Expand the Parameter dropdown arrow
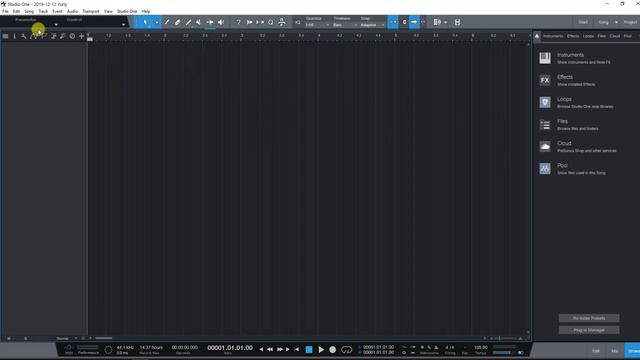The image size is (640, 360). [56, 25]
